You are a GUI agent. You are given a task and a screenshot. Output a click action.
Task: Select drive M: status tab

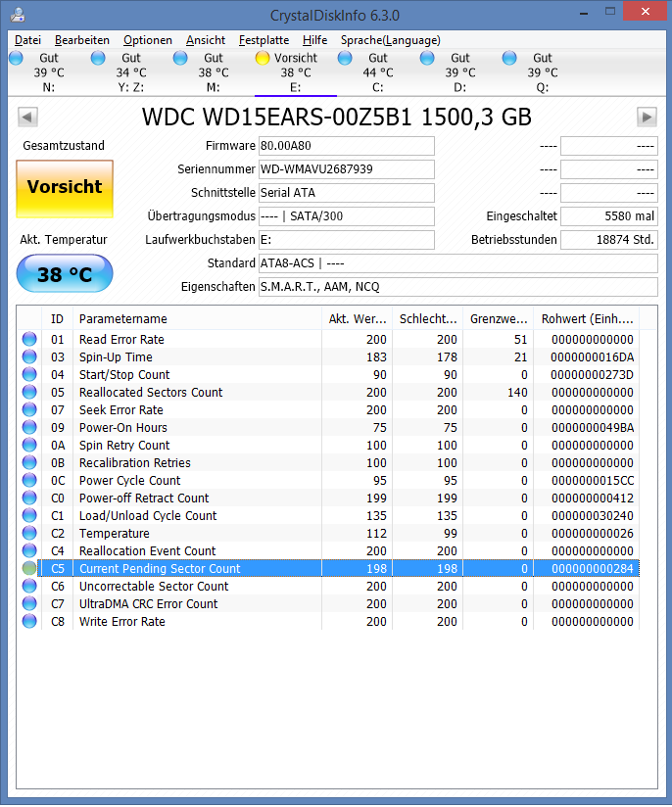(x=214, y=72)
